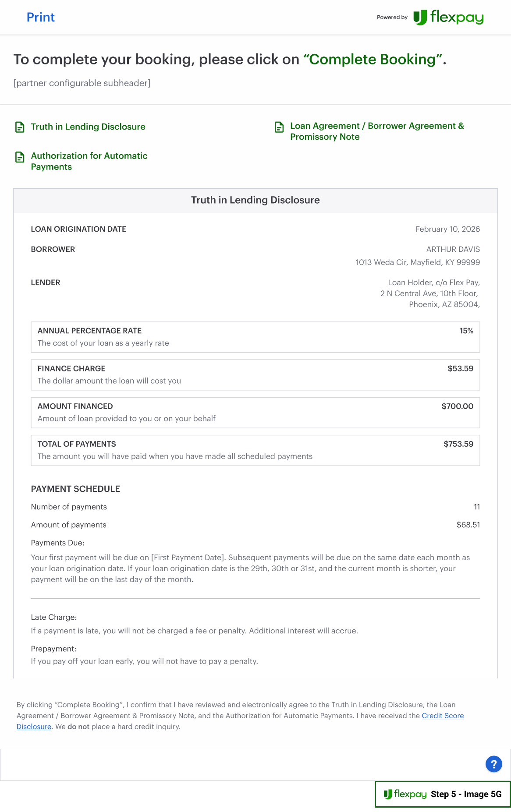Select the Annual Percentage Rate box
The height and width of the screenshot is (812, 511).
tap(255, 337)
